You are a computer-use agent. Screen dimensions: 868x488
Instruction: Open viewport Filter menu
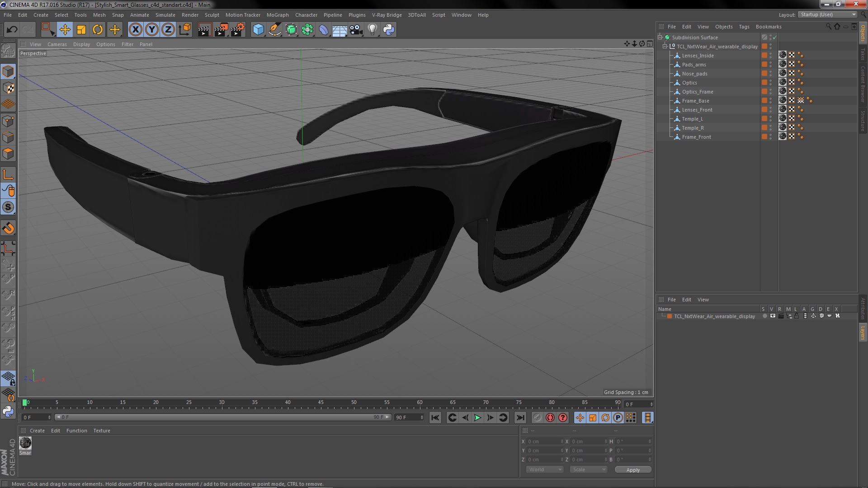click(127, 44)
